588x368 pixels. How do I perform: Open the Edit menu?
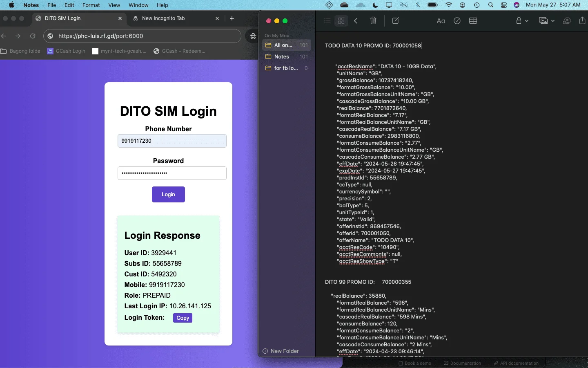pyautogui.click(x=69, y=5)
